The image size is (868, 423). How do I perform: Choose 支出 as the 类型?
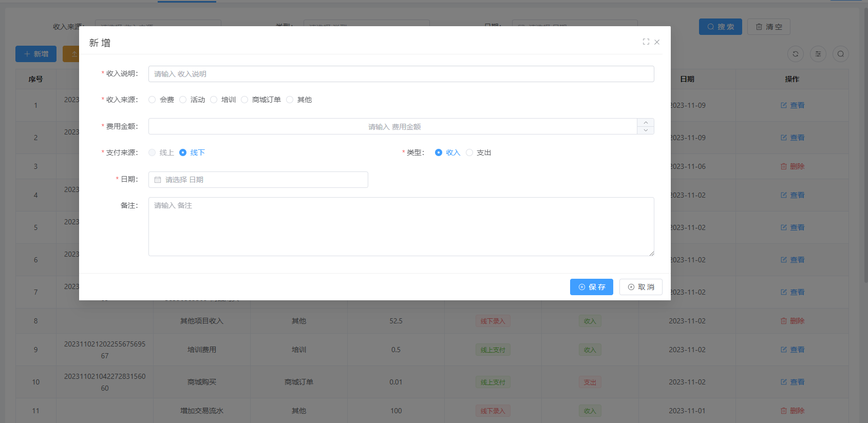point(469,152)
